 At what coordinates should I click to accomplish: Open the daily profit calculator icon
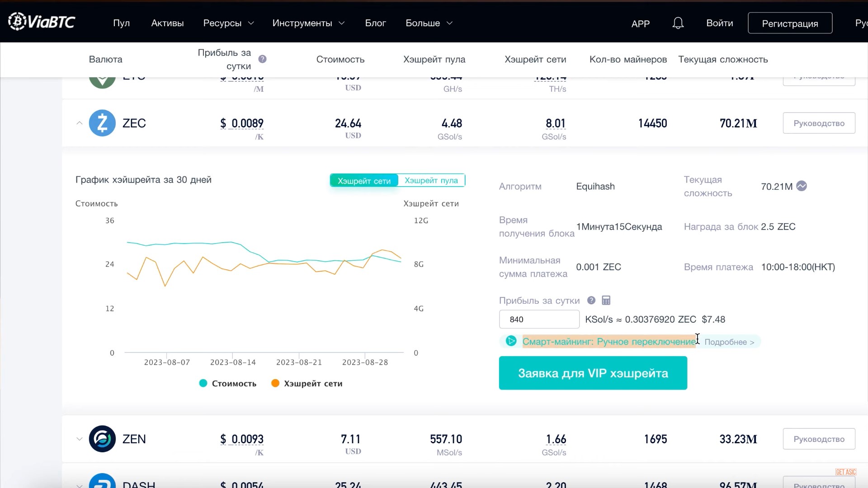(x=606, y=300)
